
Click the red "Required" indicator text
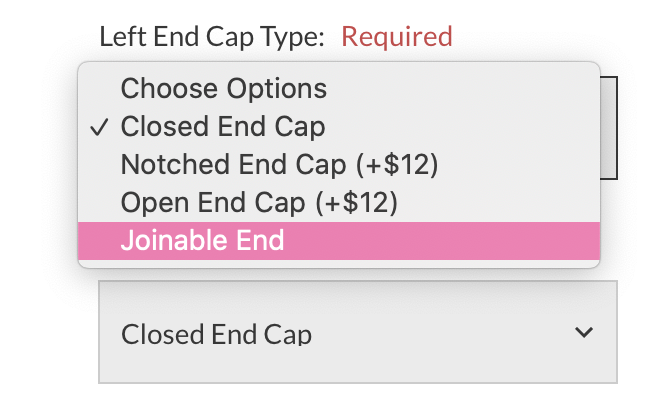(x=397, y=38)
